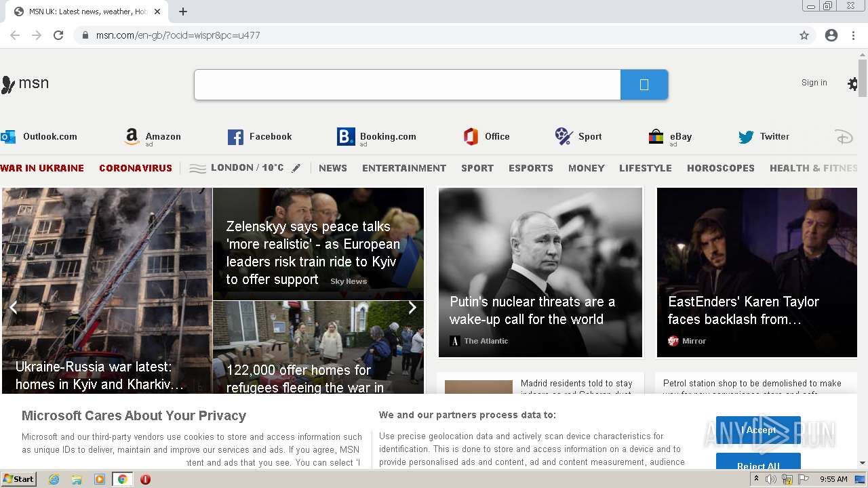Open ESPORTS navigation tab
This screenshot has width=868, height=488.
(x=531, y=168)
